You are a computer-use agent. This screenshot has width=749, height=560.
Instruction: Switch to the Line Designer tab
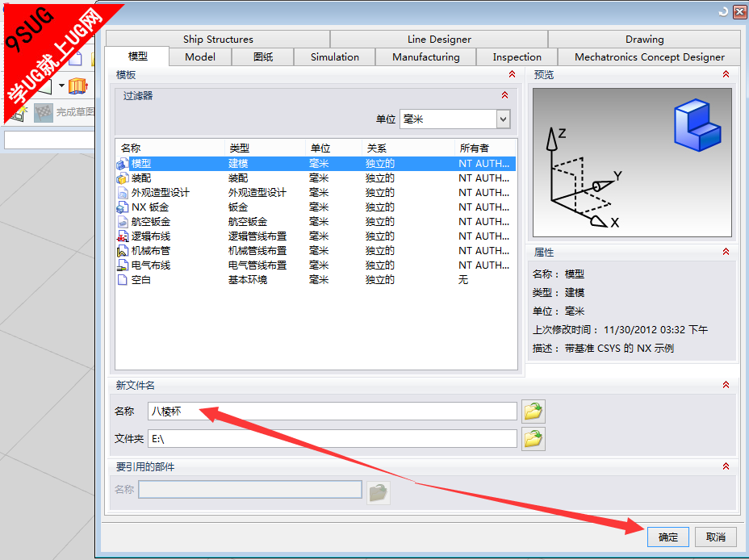[439, 40]
